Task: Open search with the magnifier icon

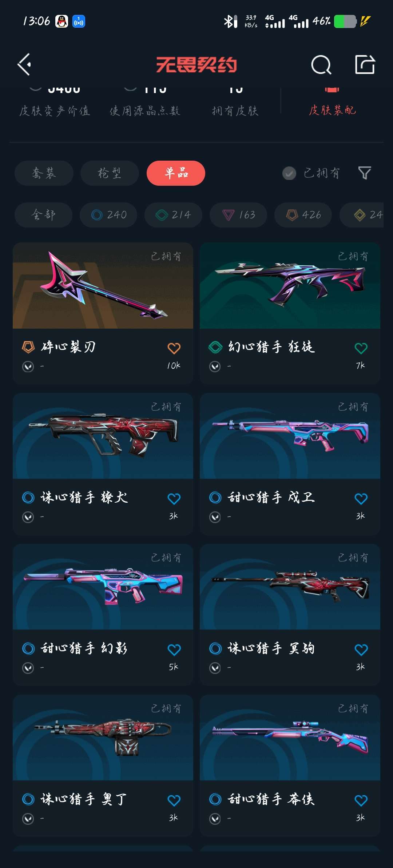Action: (321, 65)
